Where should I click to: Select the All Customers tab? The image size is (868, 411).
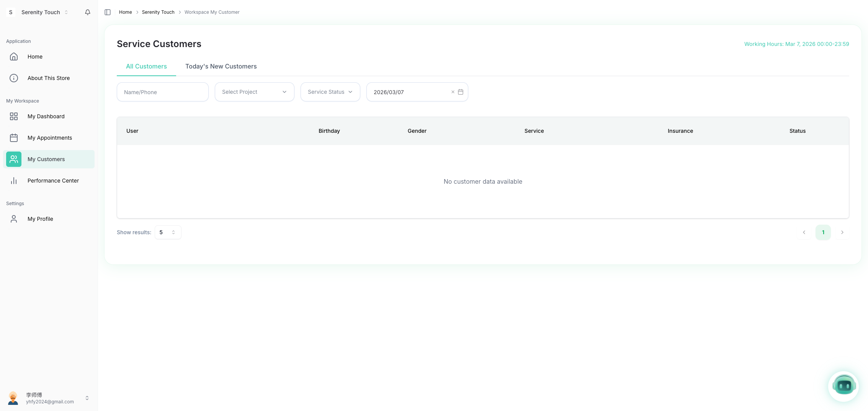pos(146,66)
